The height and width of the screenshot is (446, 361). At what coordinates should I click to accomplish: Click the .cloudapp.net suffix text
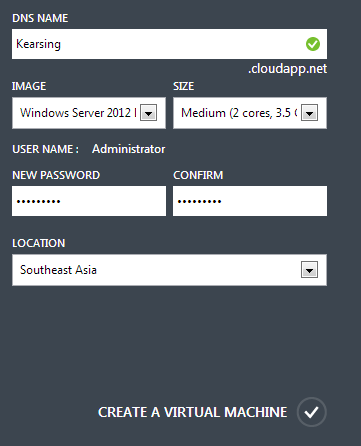(x=287, y=69)
